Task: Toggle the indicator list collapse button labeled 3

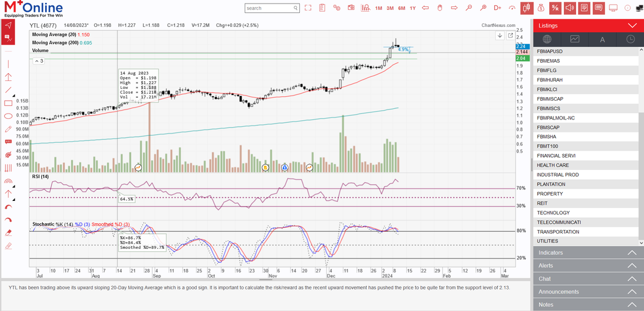Action: click(39, 61)
